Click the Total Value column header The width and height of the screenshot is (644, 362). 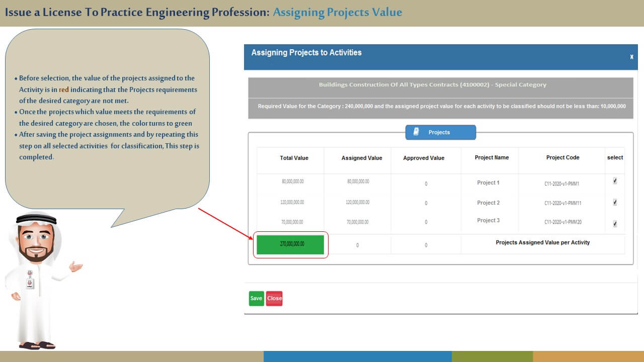point(294,158)
